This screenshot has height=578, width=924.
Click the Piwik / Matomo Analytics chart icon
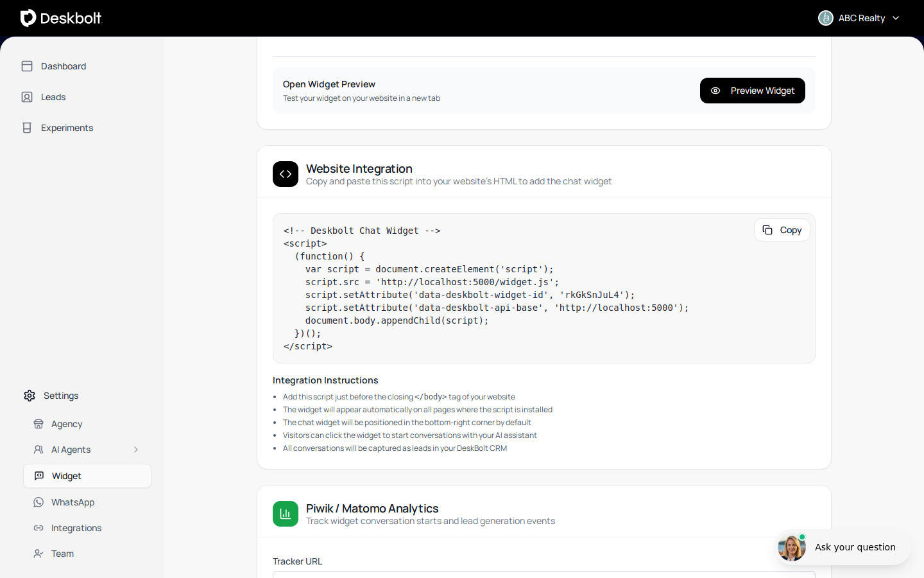pos(286,514)
